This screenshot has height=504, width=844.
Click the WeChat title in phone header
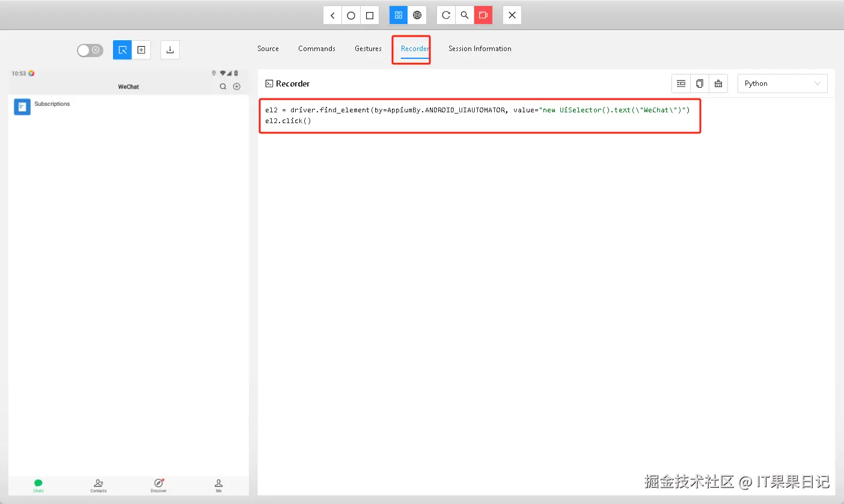[128, 87]
